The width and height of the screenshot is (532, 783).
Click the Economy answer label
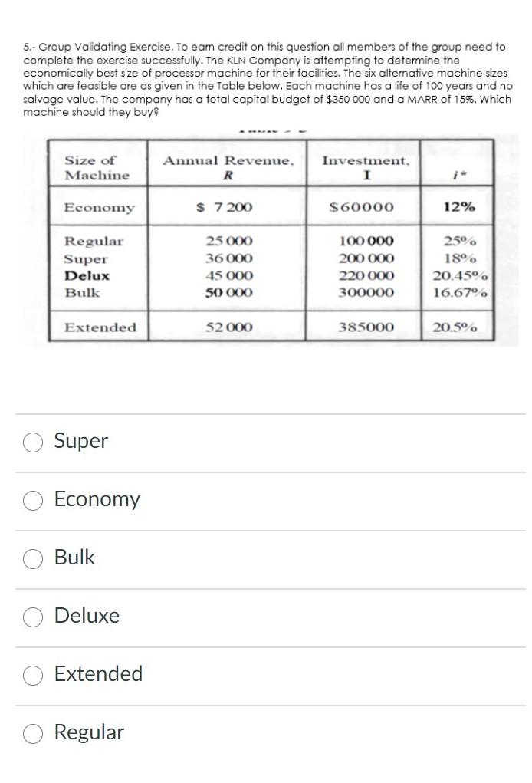97,500
